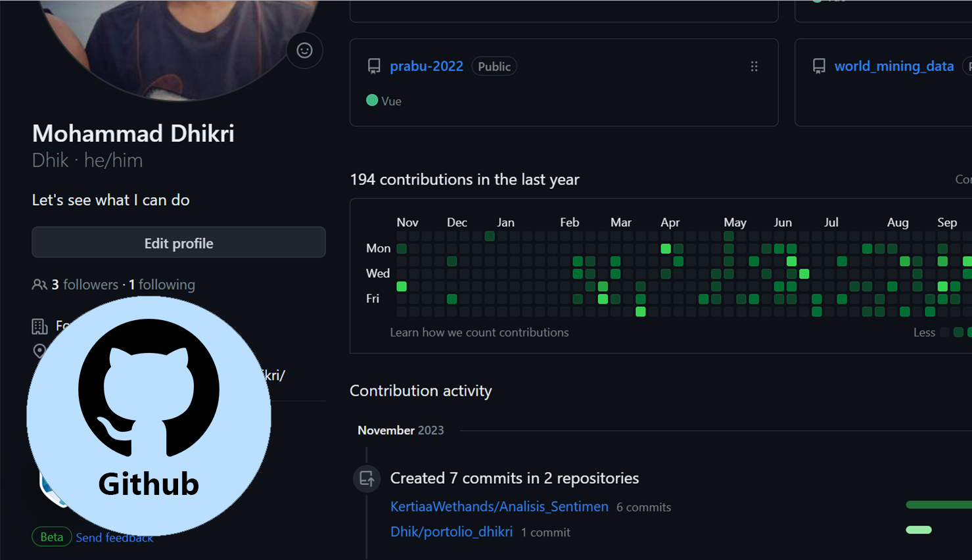Image resolution: width=972 pixels, height=560 pixels.
Task: Click the people icon beside the followers count
Action: click(x=40, y=284)
